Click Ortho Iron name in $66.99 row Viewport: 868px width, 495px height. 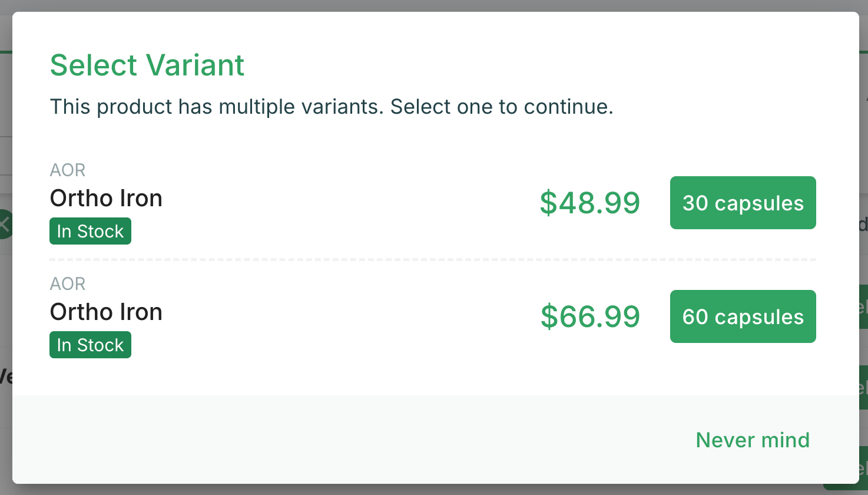point(106,312)
